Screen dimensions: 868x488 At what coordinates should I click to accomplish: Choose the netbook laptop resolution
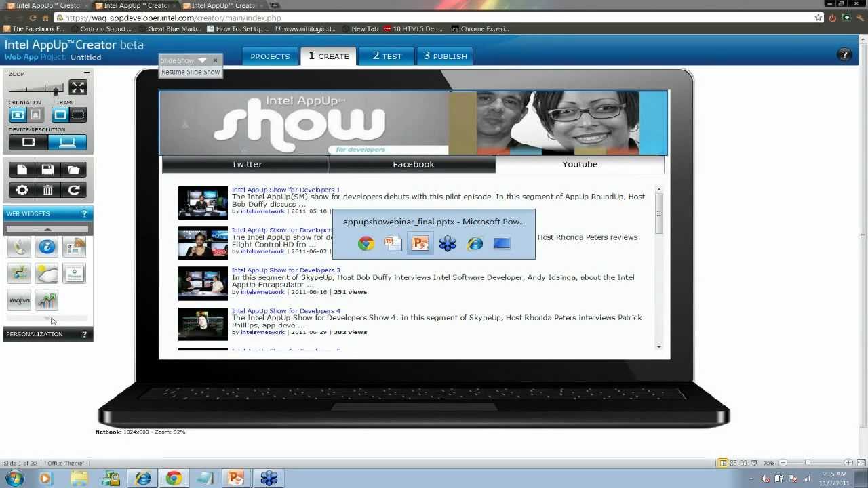[67, 142]
